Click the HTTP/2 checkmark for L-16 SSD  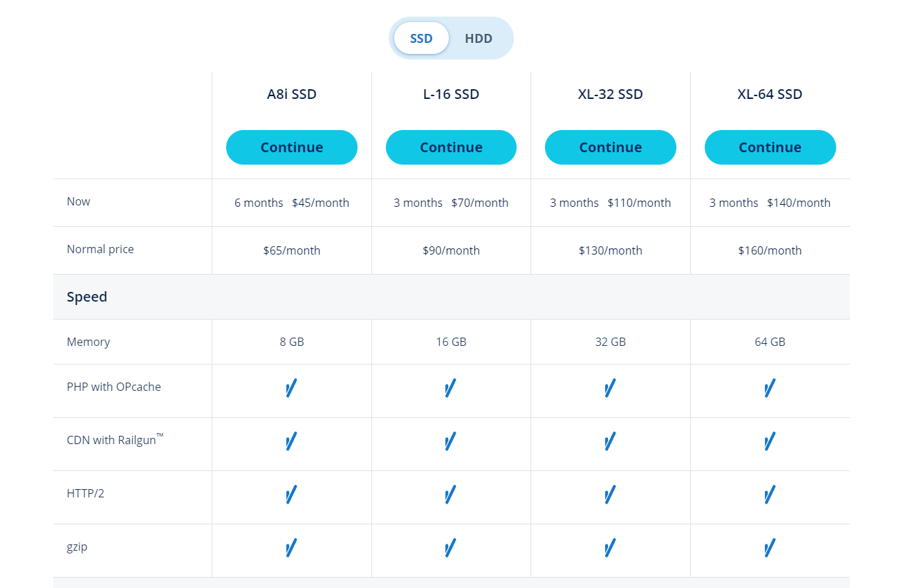coord(450,495)
